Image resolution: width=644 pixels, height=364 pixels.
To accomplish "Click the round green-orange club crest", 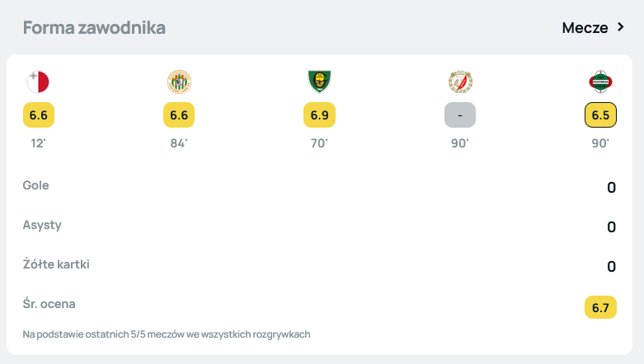I will (x=179, y=82).
